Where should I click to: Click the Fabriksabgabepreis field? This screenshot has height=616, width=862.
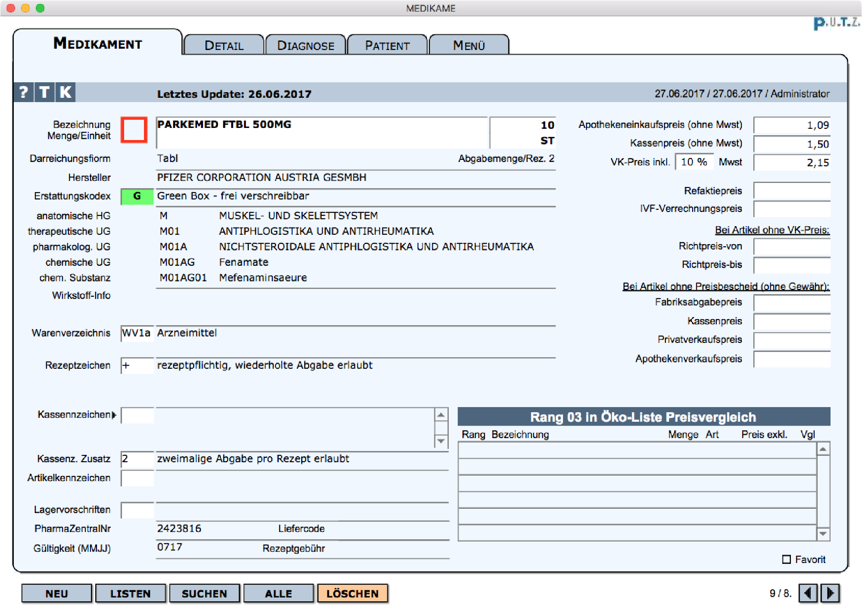coord(792,302)
